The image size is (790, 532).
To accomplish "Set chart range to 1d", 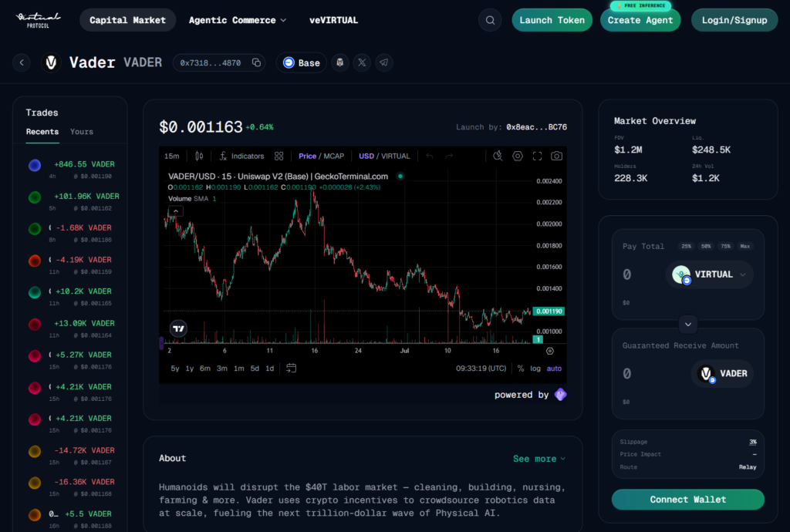I will (x=269, y=369).
